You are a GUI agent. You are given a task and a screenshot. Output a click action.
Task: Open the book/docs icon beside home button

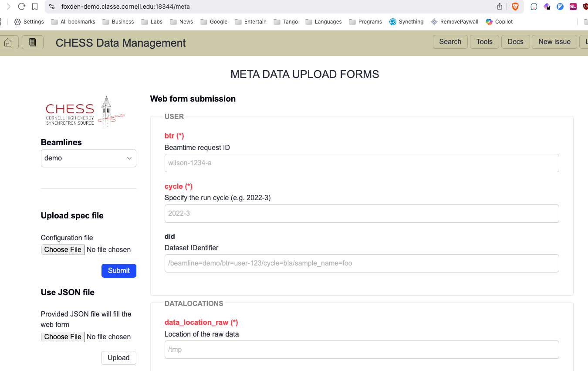tap(33, 42)
